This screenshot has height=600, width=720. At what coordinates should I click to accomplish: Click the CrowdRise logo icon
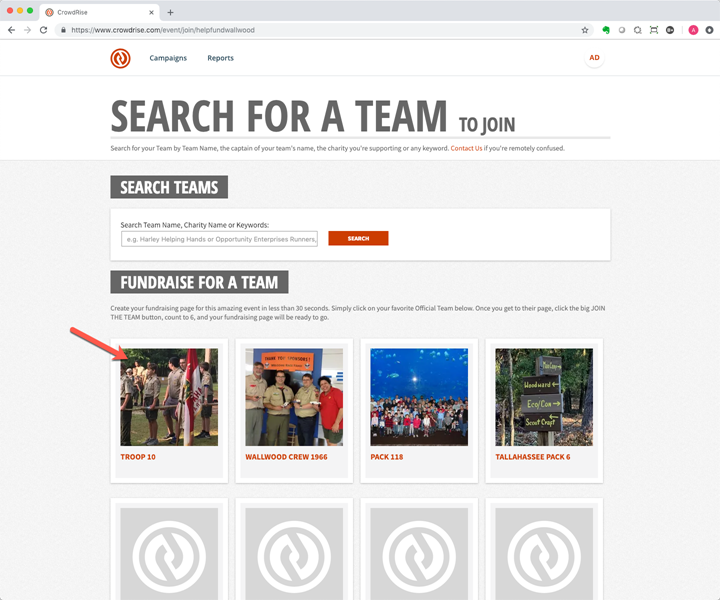pyautogui.click(x=120, y=58)
